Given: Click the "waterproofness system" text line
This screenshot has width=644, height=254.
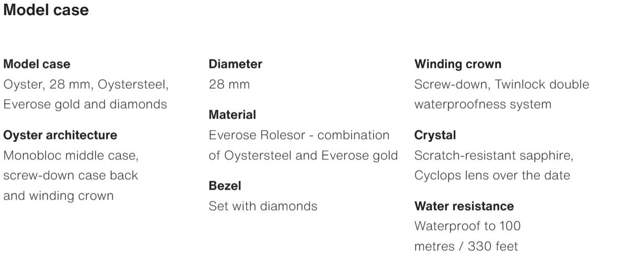Looking at the screenshot, I should [482, 104].
